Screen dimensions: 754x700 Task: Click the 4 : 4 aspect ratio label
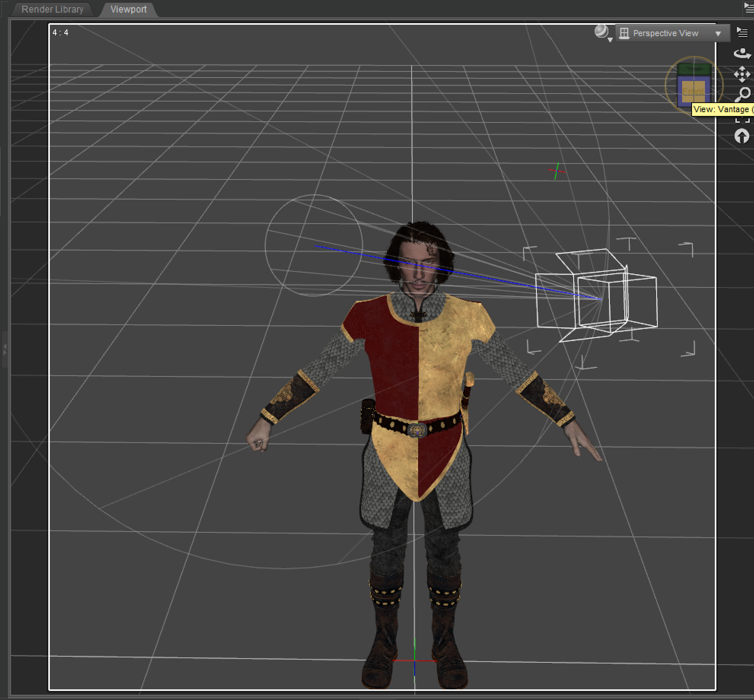point(60,33)
